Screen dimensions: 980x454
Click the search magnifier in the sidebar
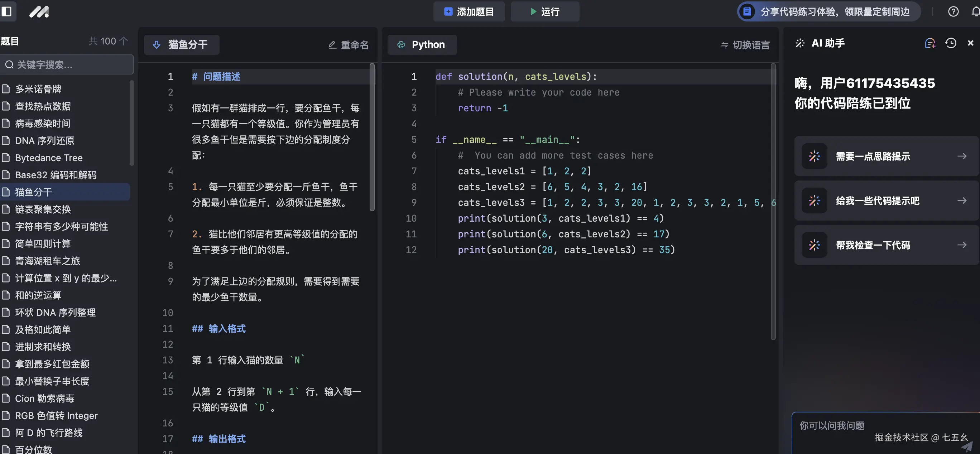[x=10, y=64]
